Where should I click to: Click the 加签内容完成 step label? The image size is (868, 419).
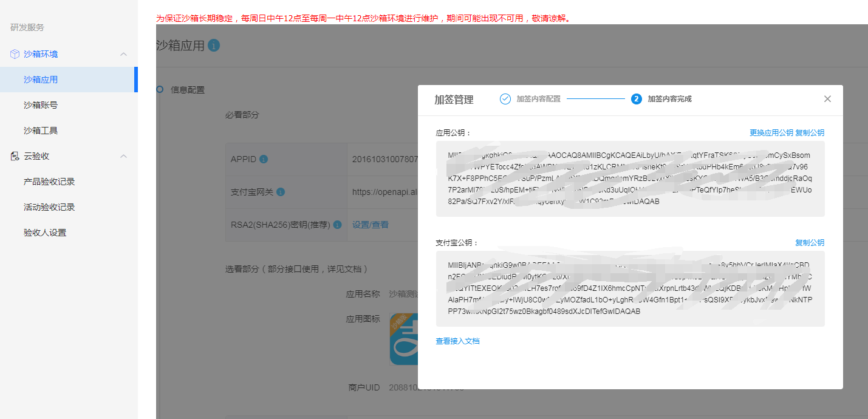tap(669, 99)
